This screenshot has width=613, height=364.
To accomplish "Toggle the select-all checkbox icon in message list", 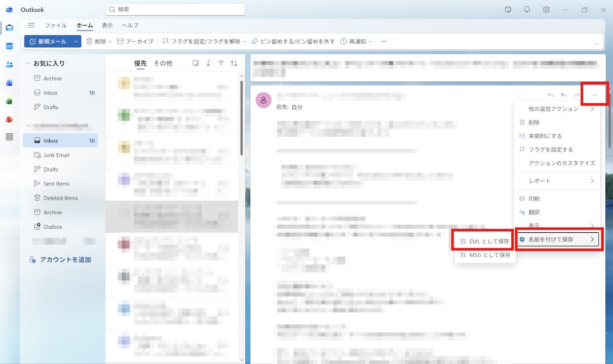I will point(195,63).
